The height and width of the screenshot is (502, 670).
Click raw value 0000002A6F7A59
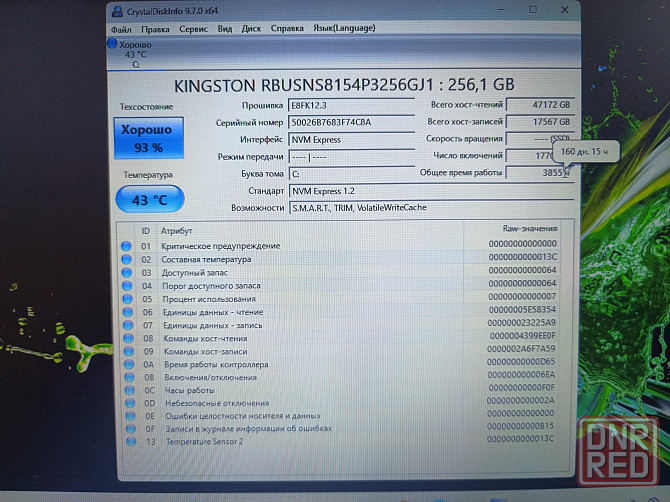pyautogui.click(x=521, y=349)
